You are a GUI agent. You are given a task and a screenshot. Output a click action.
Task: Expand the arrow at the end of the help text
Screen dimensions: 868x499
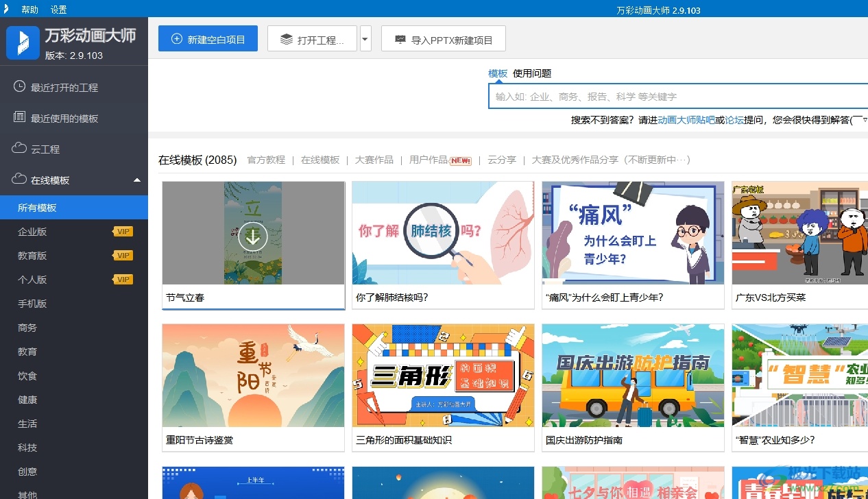tap(865, 119)
